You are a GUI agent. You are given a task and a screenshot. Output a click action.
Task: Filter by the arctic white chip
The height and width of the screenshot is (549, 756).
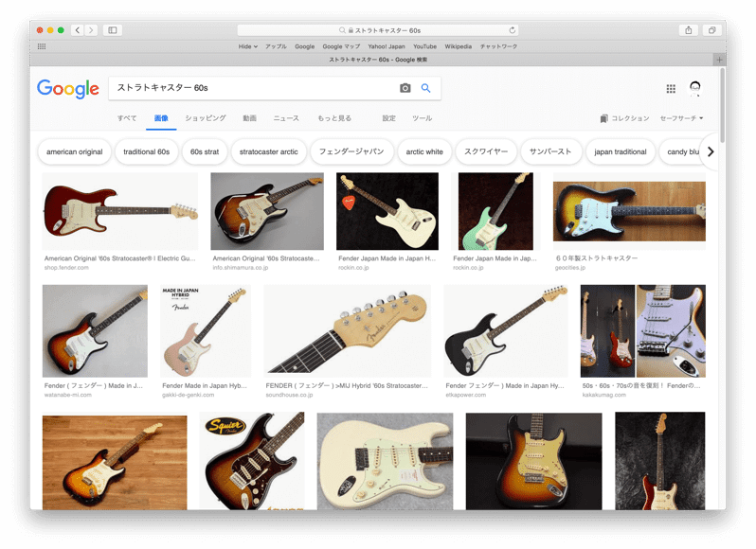pos(424,151)
